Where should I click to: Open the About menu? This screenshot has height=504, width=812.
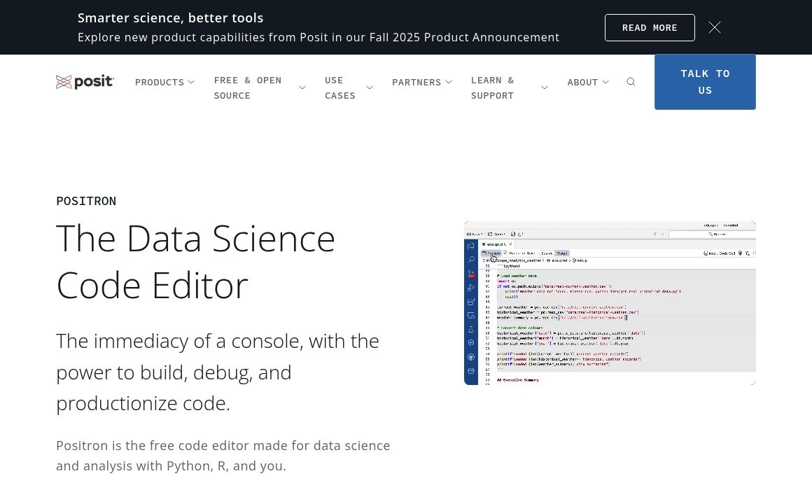click(x=587, y=83)
